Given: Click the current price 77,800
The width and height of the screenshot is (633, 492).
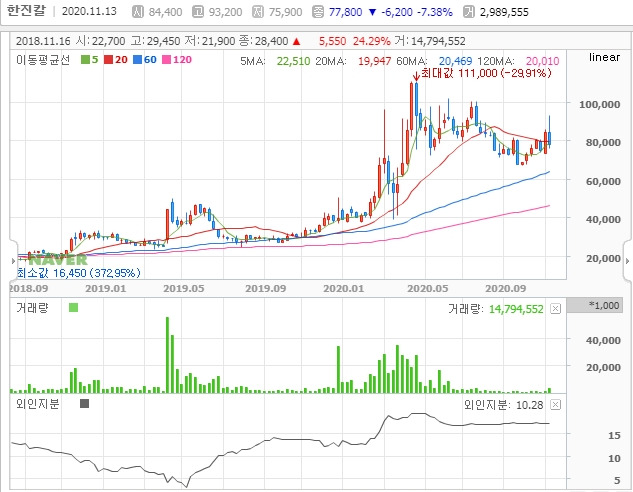Looking at the screenshot, I should 346,12.
